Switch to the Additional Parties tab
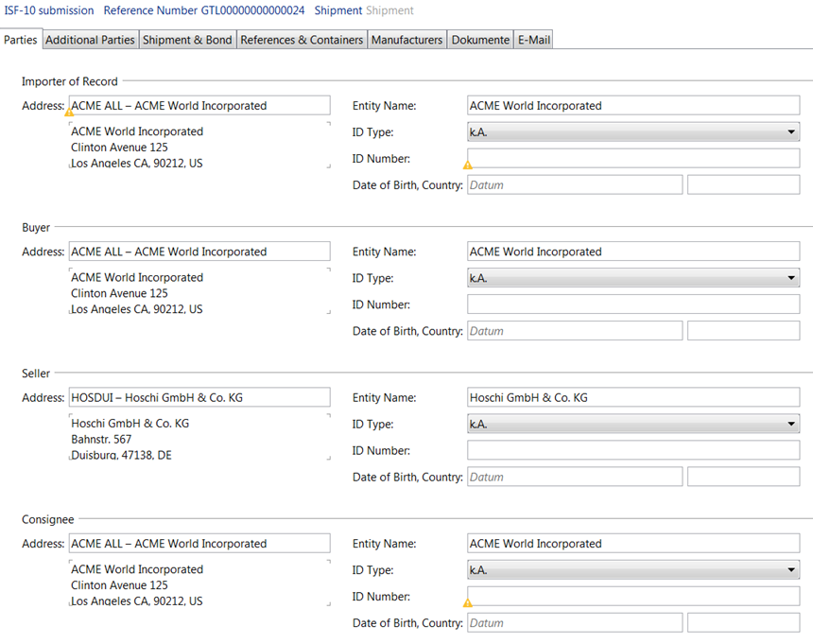The image size is (813, 644). (x=90, y=40)
